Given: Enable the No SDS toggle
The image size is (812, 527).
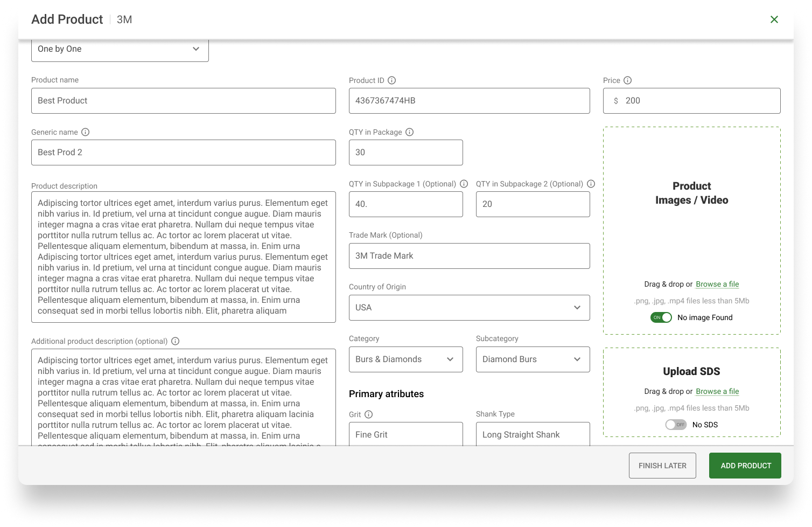Looking at the screenshot, I should (x=676, y=425).
